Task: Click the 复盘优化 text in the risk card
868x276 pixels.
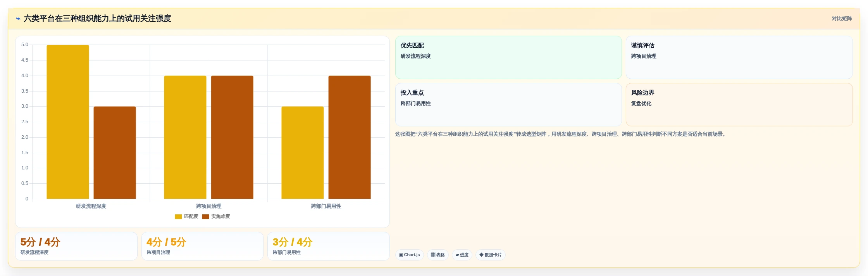Action: pyautogui.click(x=641, y=103)
